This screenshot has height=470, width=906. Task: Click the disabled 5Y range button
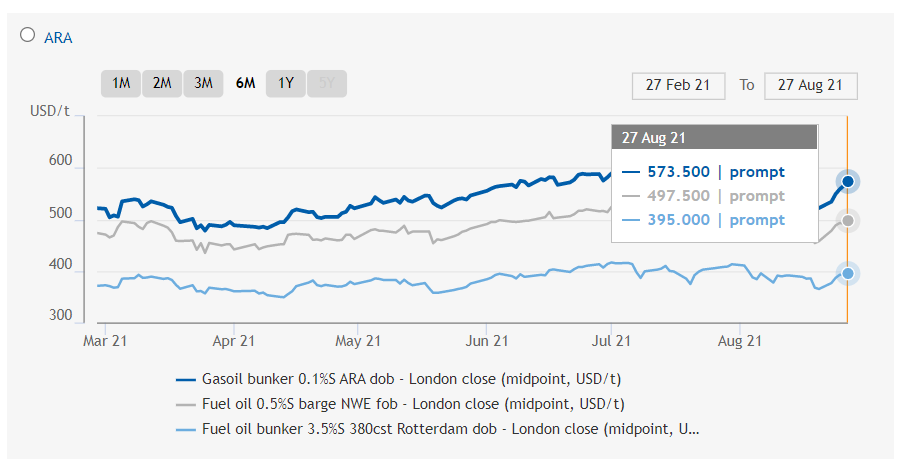tap(327, 83)
